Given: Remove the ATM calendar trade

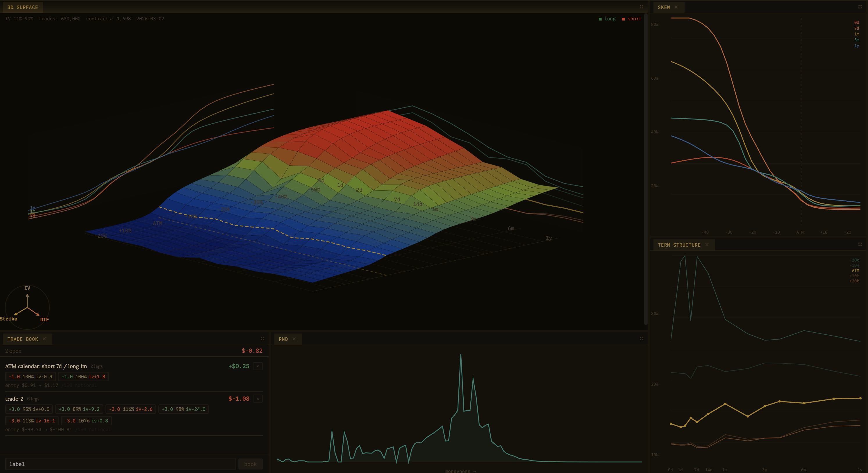Looking at the screenshot, I should (x=258, y=366).
